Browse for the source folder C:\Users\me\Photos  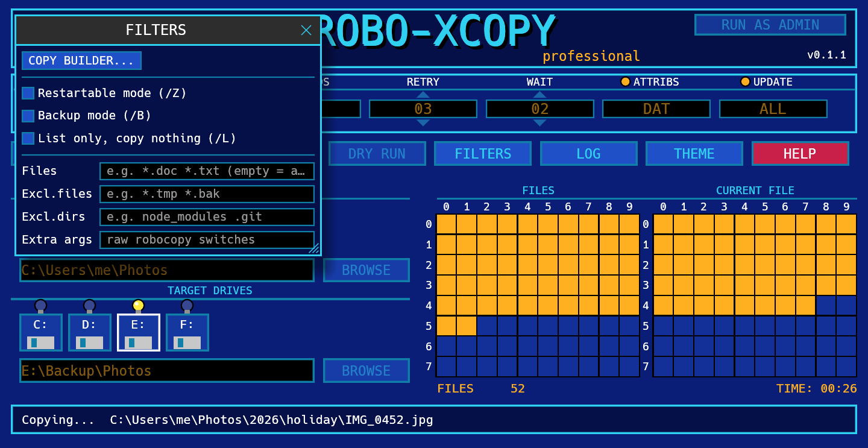tap(366, 270)
